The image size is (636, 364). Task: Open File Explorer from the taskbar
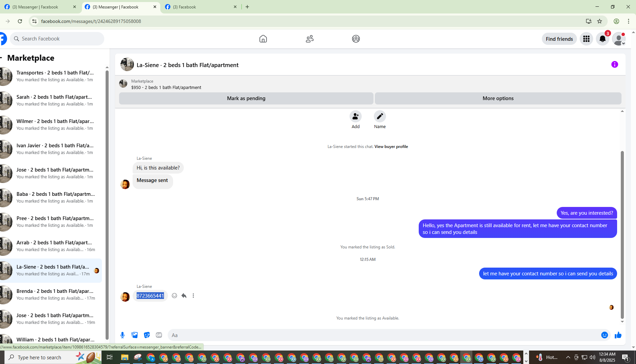[x=125, y=357]
